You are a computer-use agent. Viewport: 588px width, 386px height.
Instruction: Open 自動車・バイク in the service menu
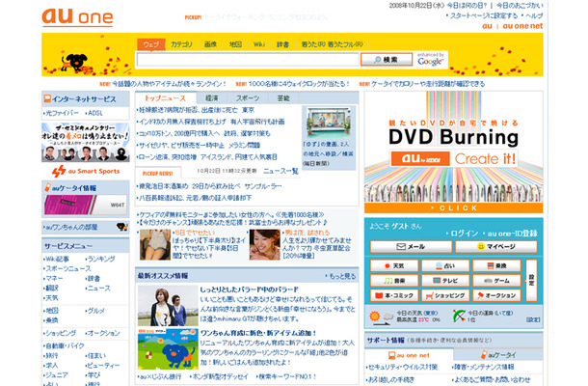pos(65,345)
